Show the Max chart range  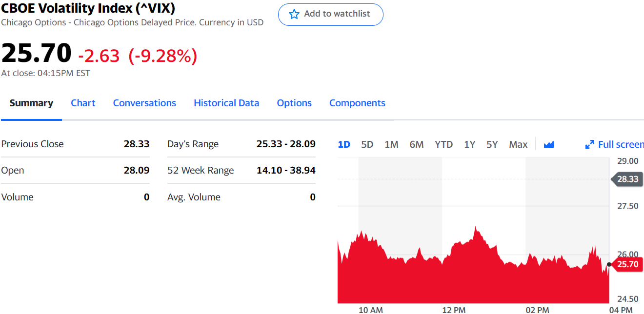(518, 144)
